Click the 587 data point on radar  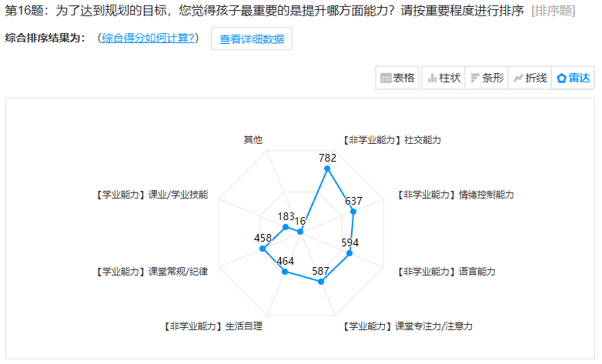coord(321,282)
